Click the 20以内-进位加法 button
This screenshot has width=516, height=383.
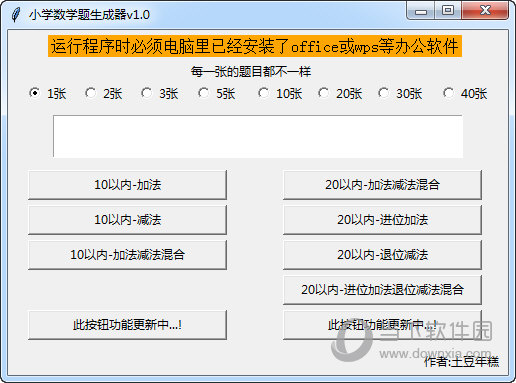[x=382, y=220]
